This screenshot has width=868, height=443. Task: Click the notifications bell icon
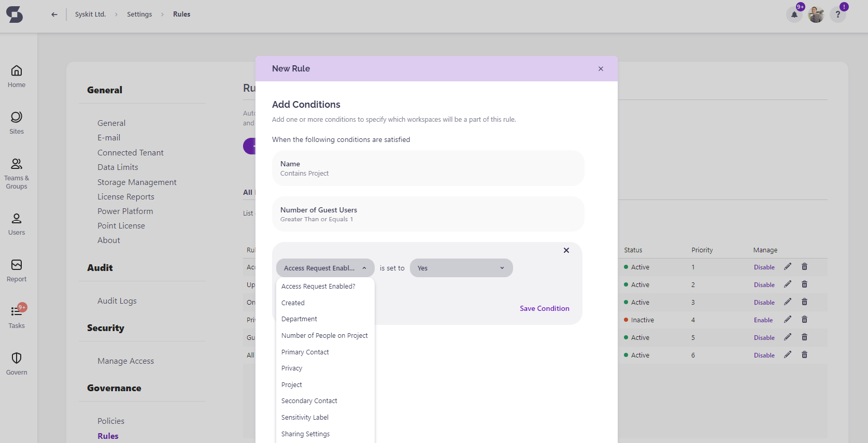click(x=794, y=15)
